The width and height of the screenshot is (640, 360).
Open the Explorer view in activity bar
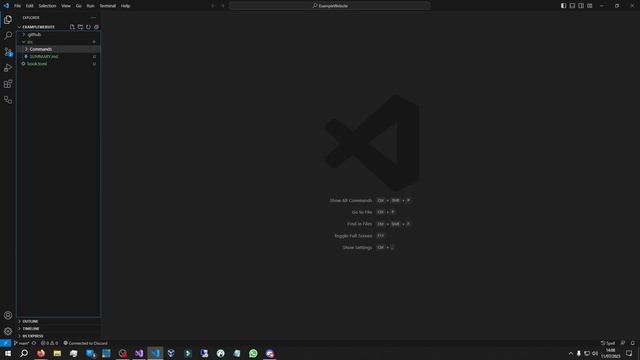[8, 20]
